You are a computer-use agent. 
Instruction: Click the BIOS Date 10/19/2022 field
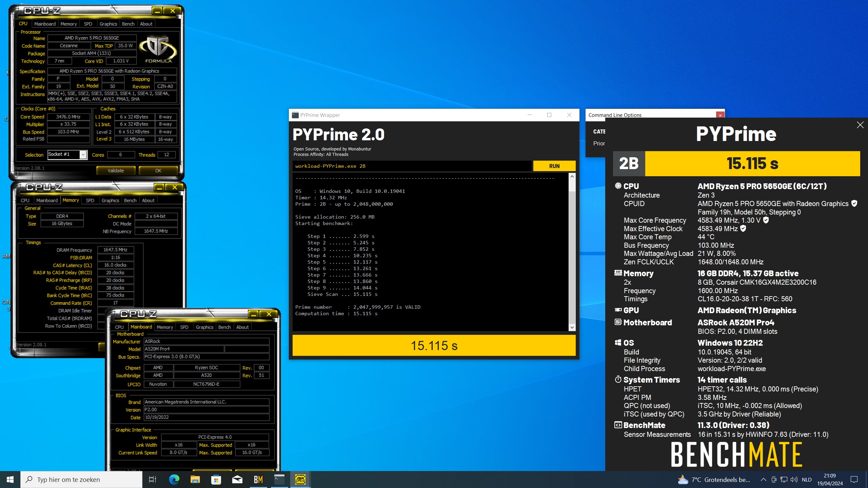[206, 417]
